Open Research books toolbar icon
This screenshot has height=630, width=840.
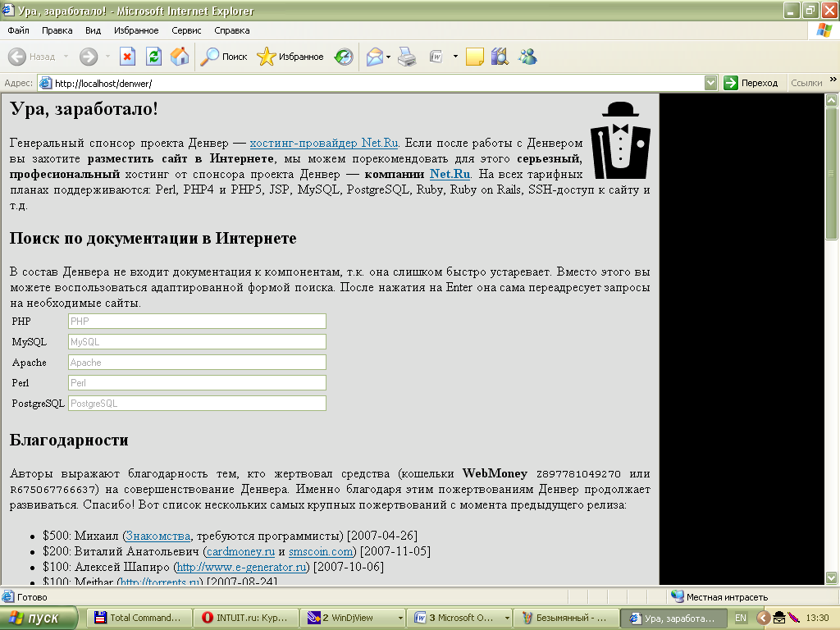pos(500,57)
